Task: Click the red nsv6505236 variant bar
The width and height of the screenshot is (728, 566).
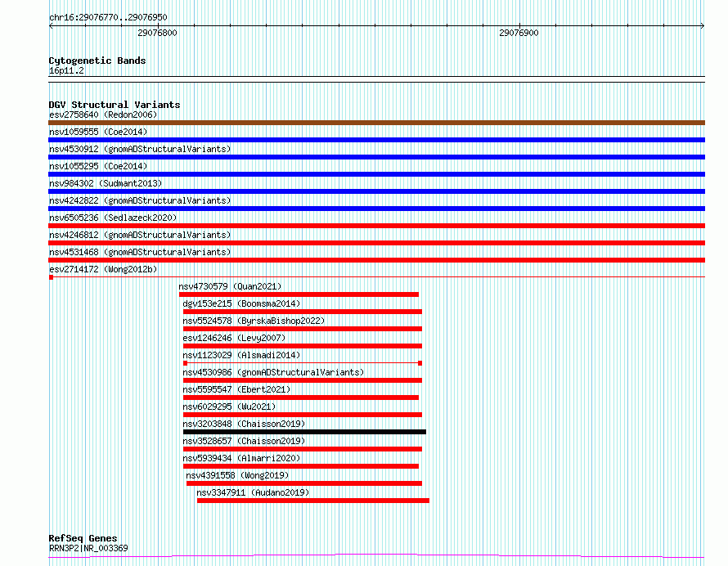Action: (x=376, y=226)
